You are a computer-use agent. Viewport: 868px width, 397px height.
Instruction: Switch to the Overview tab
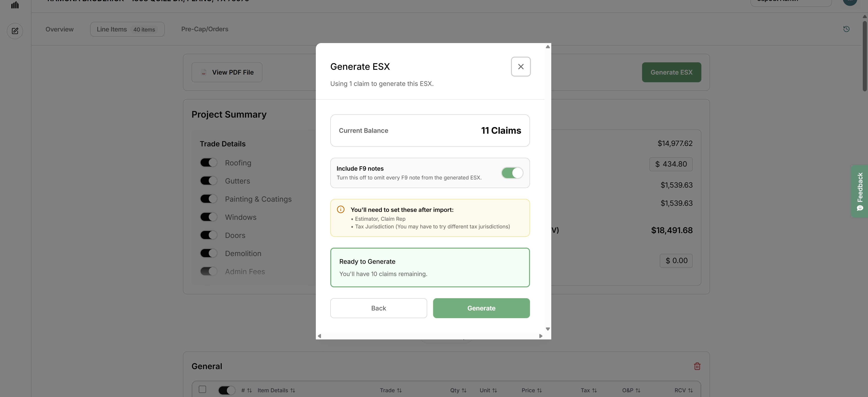tap(59, 29)
